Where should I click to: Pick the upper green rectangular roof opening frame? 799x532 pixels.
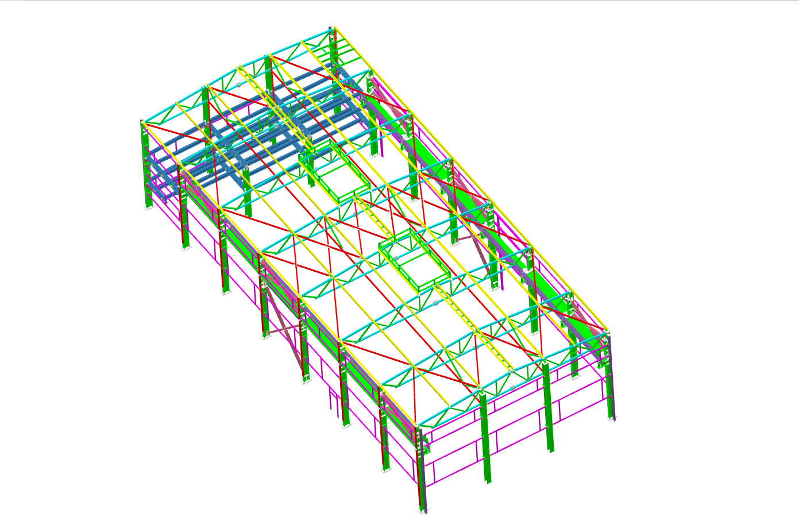point(334,172)
